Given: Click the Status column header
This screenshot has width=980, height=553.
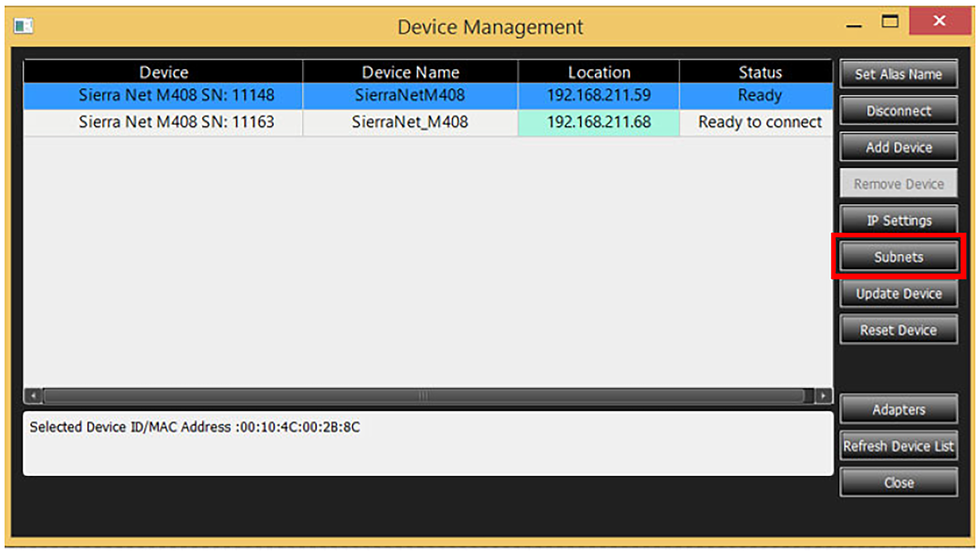Looking at the screenshot, I should 756,72.
